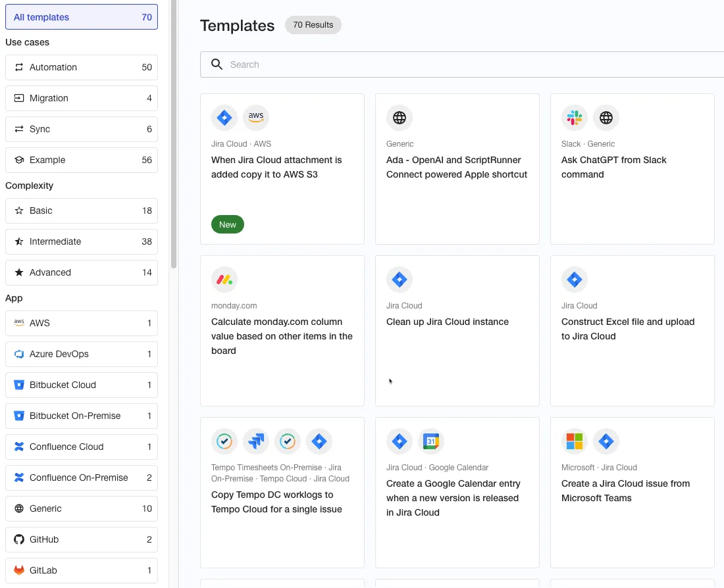This screenshot has width=724, height=588.
Task: Click the Automation loop icon in sidebar
Action: tap(19, 67)
